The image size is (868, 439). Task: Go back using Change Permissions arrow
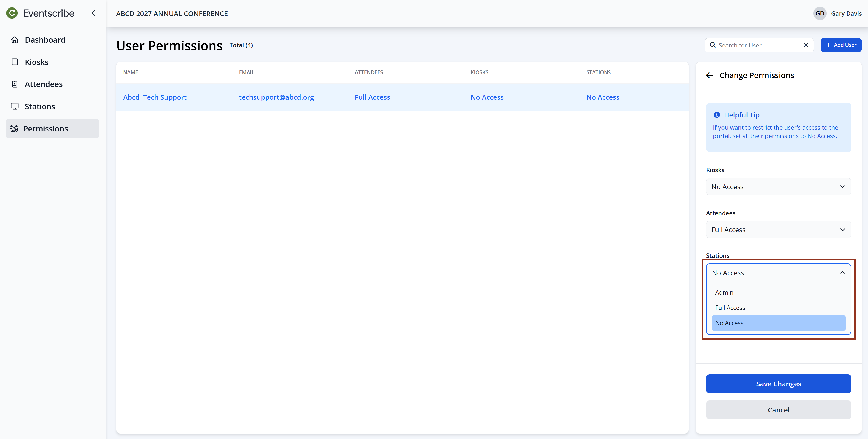[x=709, y=75]
